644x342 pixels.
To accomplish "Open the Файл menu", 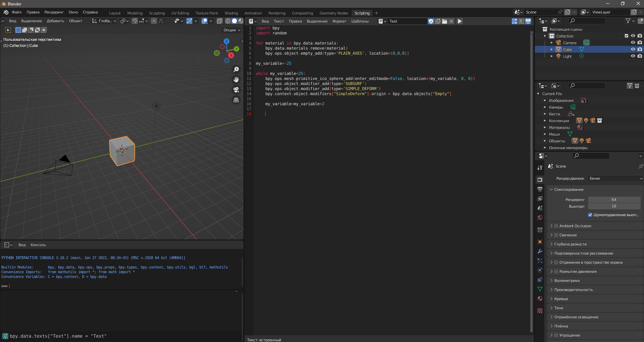I will pyautogui.click(x=17, y=12).
